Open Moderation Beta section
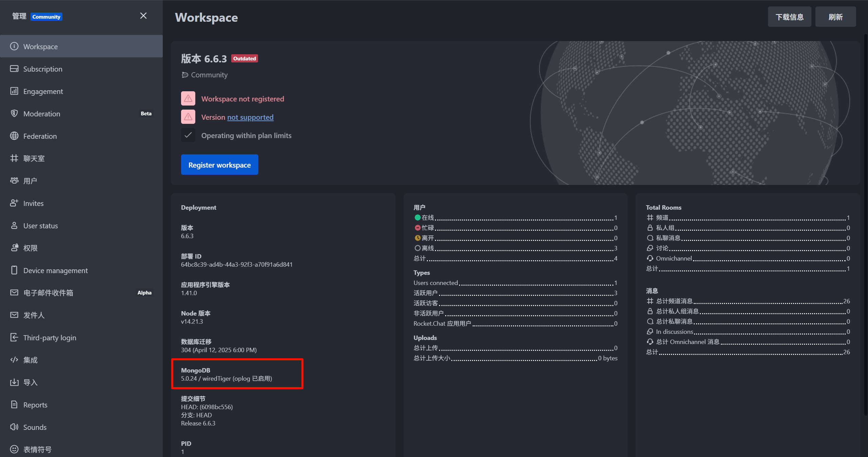This screenshot has height=457, width=868. (x=81, y=113)
